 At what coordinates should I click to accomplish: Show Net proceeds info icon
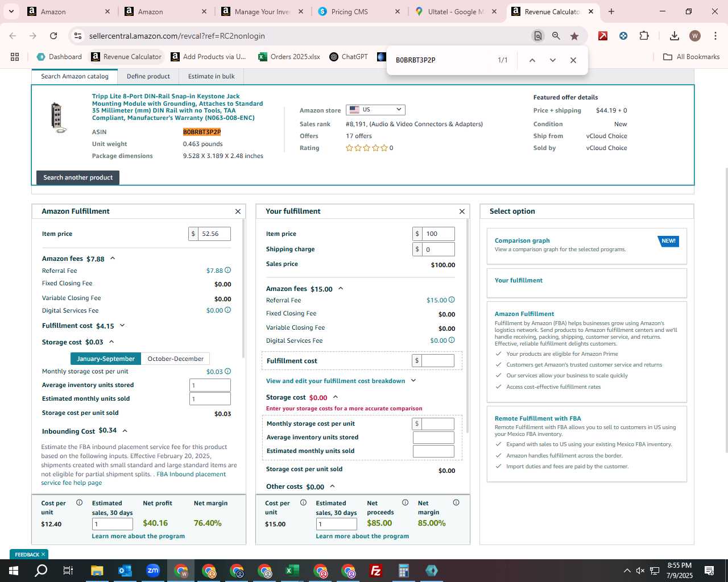pos(405,502)
